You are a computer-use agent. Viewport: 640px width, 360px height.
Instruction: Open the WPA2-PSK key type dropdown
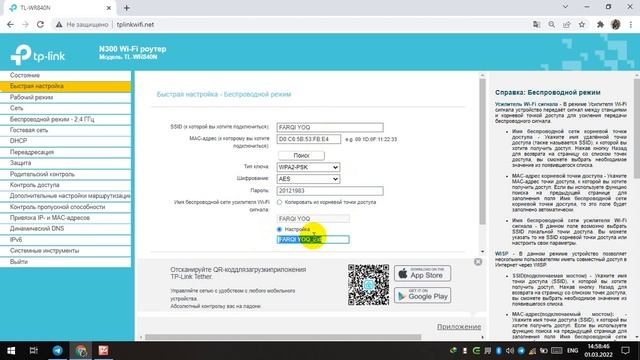(x=308, y=167)
